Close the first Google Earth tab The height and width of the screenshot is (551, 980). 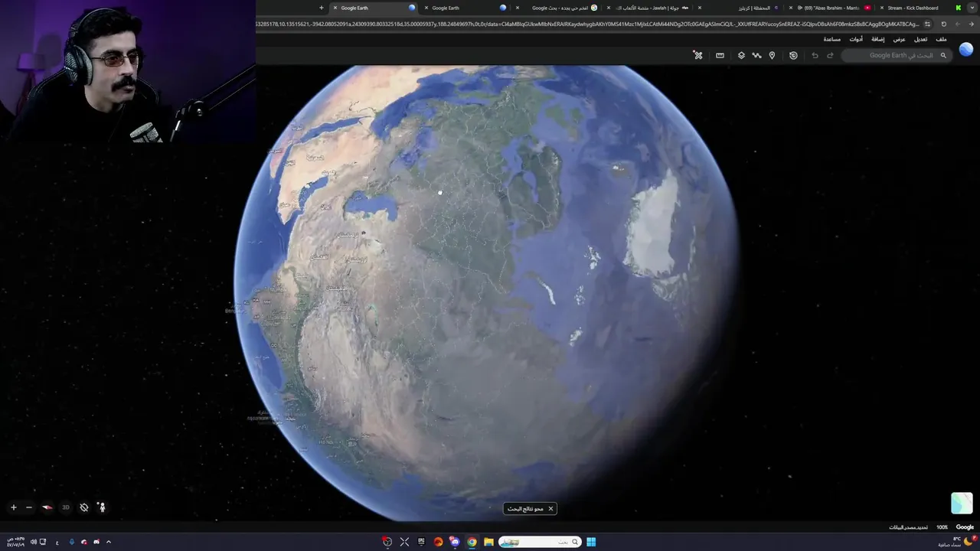tap(335, 8)
